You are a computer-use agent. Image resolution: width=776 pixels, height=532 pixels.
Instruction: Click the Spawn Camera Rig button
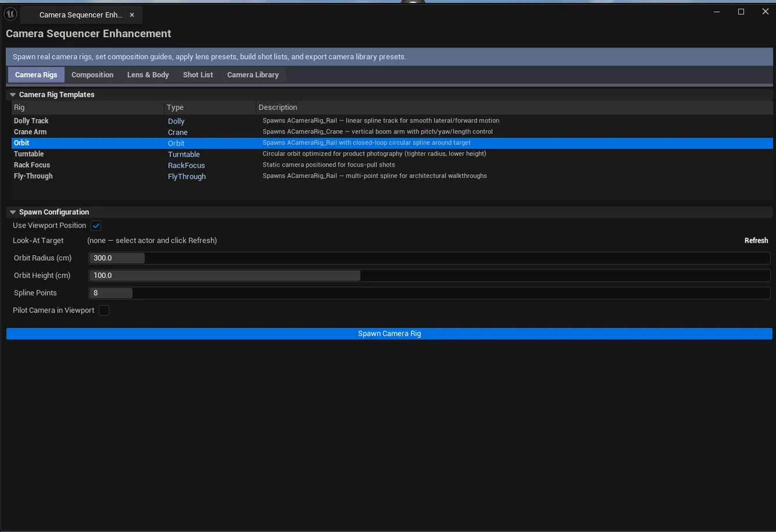pos(389,333)
